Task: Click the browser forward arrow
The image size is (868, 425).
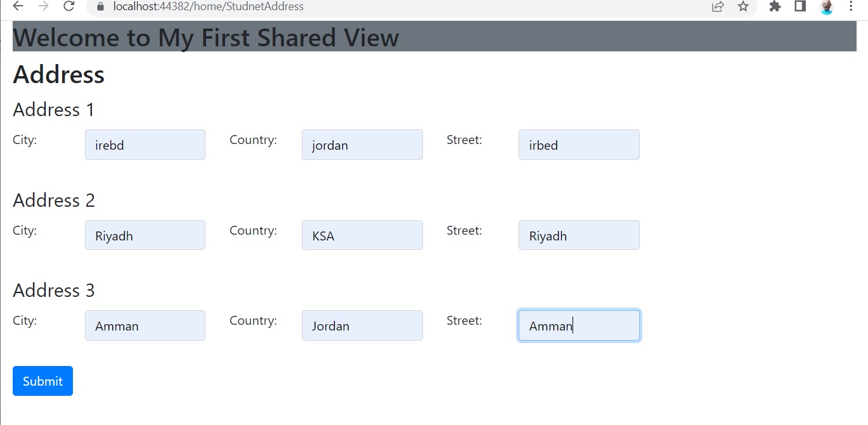Action: pos(43,6)
